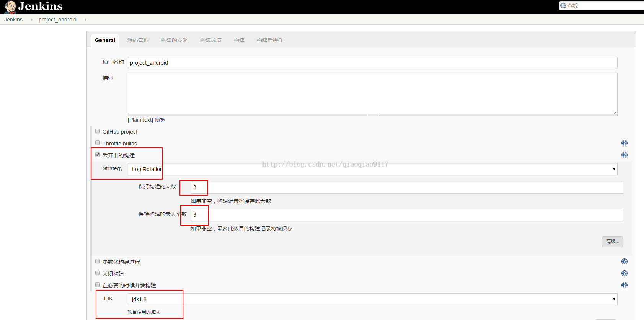The image size is (644, 320).
Task: Click the project_android breadcrumb link
Action: [x=57, y=20]
